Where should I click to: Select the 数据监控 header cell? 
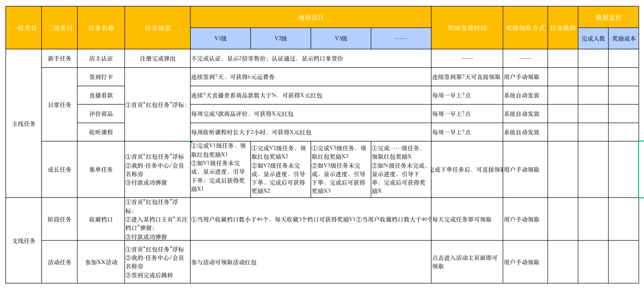(608, 17)
